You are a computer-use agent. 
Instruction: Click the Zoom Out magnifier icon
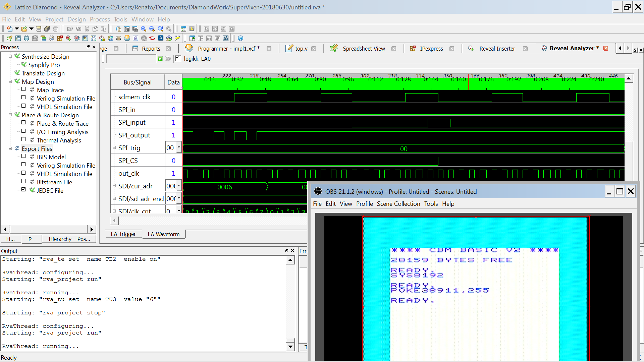[x=152, y=29]
